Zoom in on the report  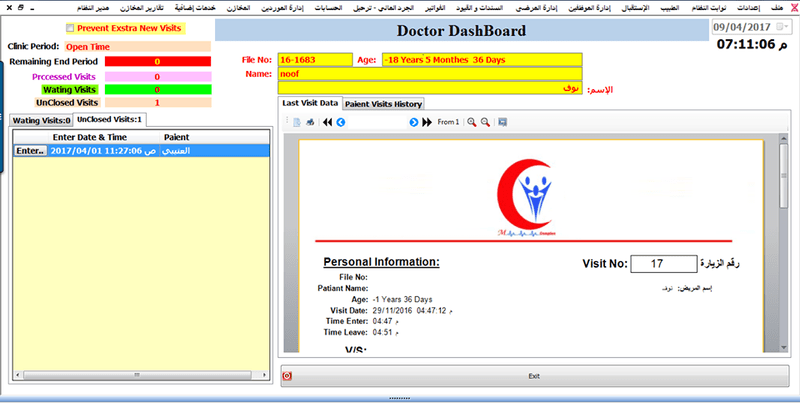coord(471,122)
